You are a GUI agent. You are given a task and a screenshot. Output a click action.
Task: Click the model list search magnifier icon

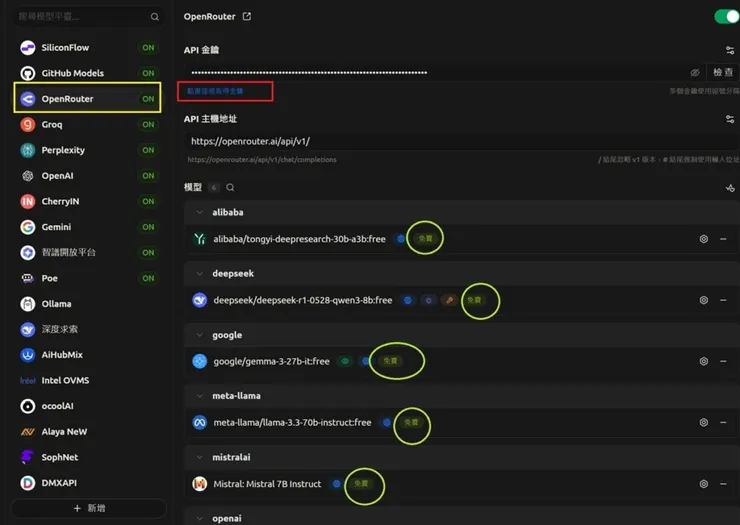coord(230,187)
